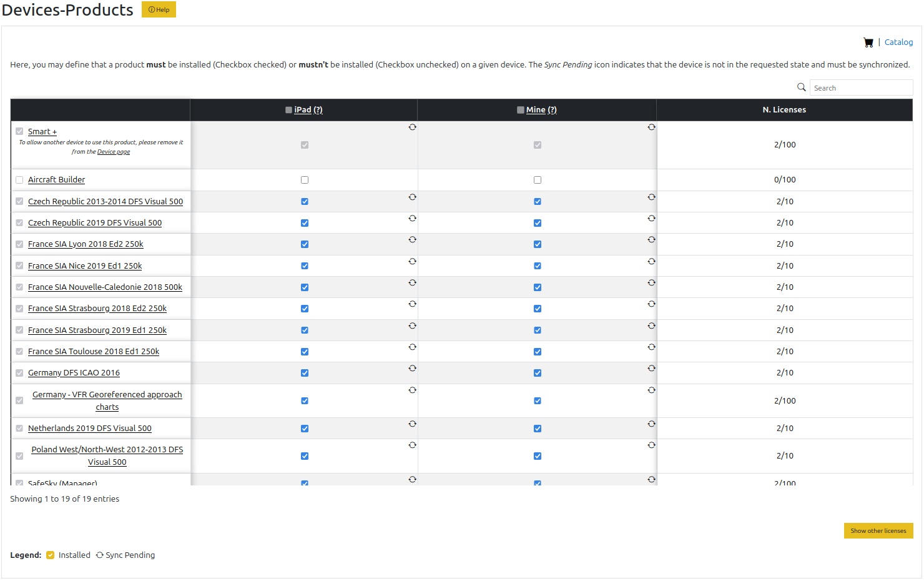924x581 pixels.
Task: Open Aircraft Builder product link
Action: [x=56, y=180]
